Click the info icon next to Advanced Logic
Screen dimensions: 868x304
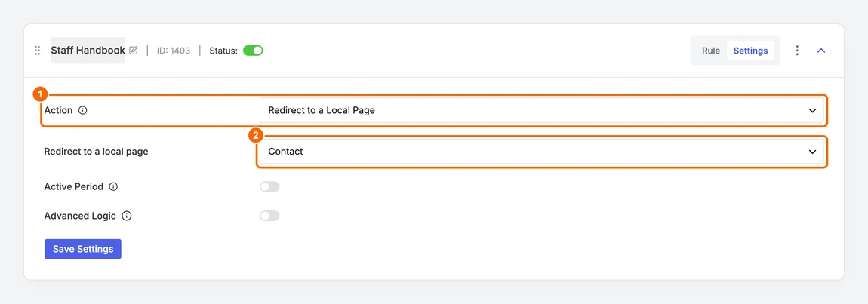click(126, 216)
